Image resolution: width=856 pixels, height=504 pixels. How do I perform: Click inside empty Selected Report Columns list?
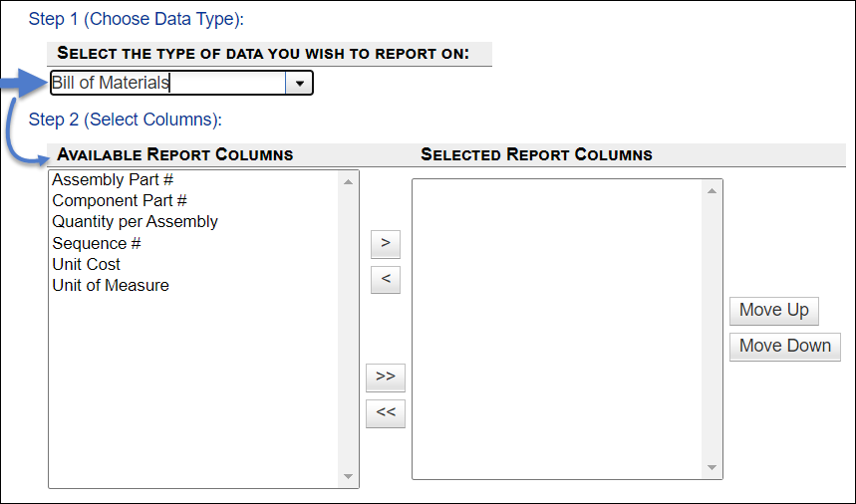pyautogui.click(x=558, y=329)
